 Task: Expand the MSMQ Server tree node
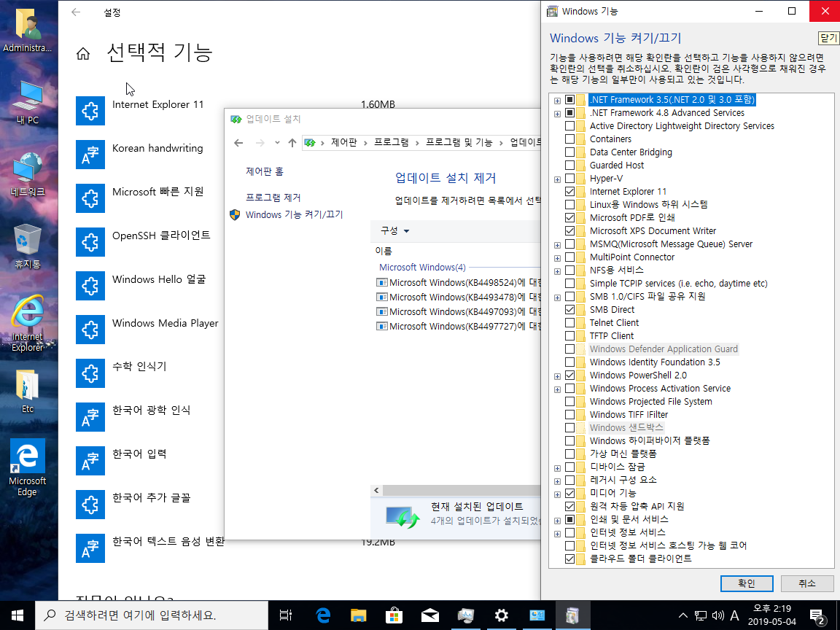coord(557,245)
